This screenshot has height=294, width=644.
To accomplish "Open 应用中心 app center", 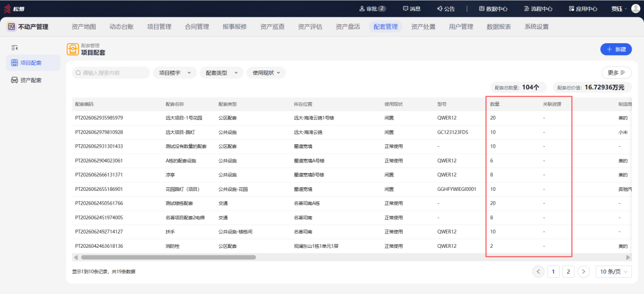I will pyautogui.click(x=582, y=9).
